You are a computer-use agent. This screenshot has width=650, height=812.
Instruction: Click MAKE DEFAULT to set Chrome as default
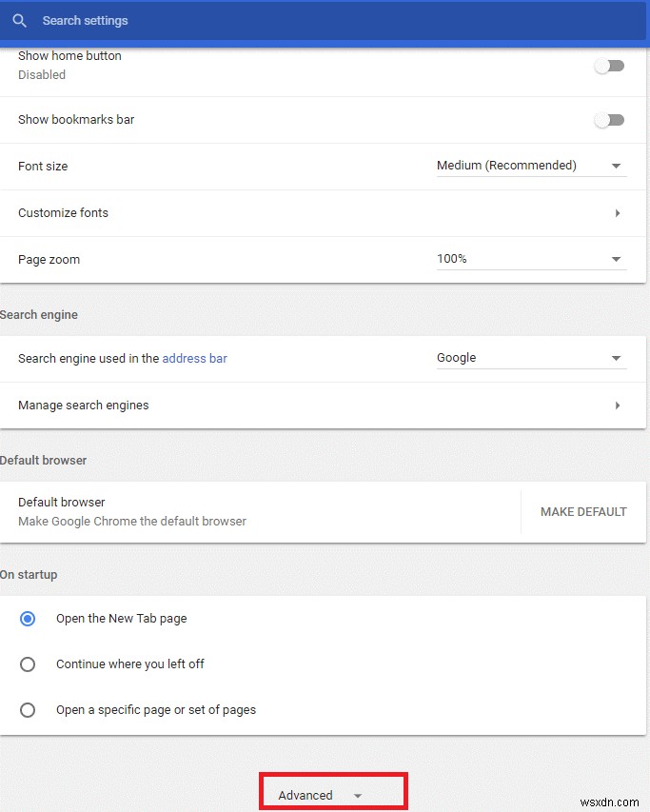(583, 511)
